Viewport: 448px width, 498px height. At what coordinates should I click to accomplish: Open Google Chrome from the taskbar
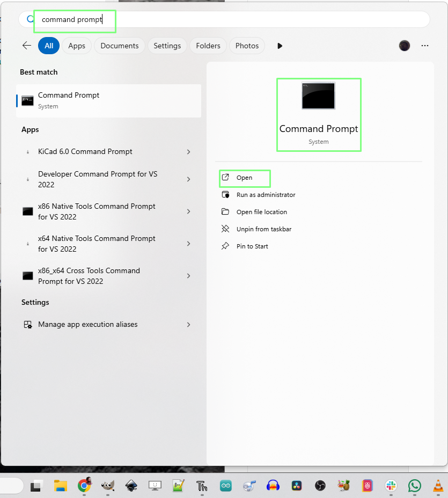84,485
